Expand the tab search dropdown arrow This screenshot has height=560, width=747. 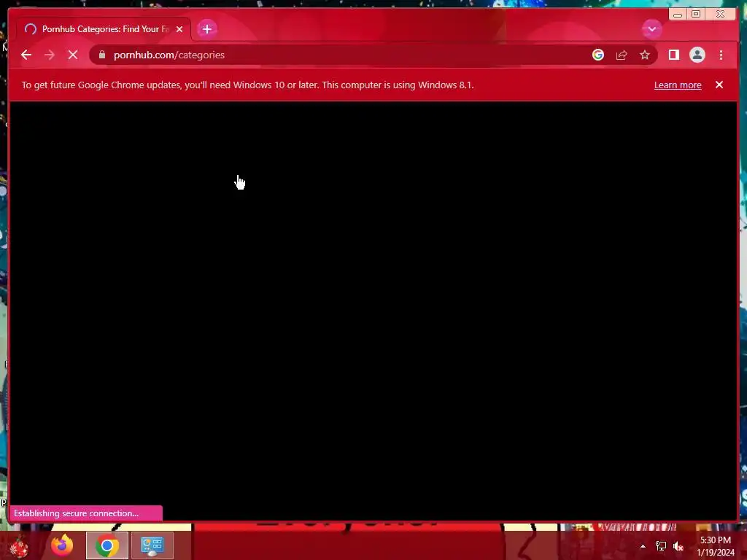pyautogui.click(x=651, y=29)
